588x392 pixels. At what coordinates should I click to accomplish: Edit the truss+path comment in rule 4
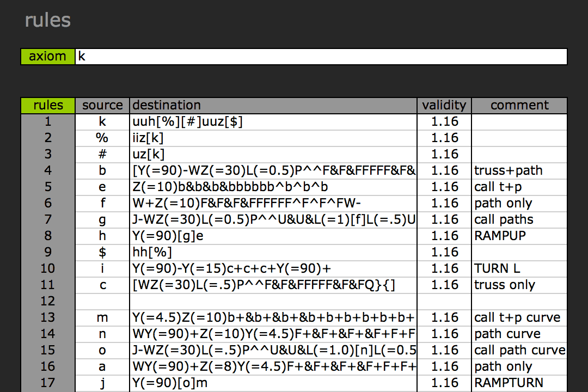pyautogui.click(x=519, y=170)
